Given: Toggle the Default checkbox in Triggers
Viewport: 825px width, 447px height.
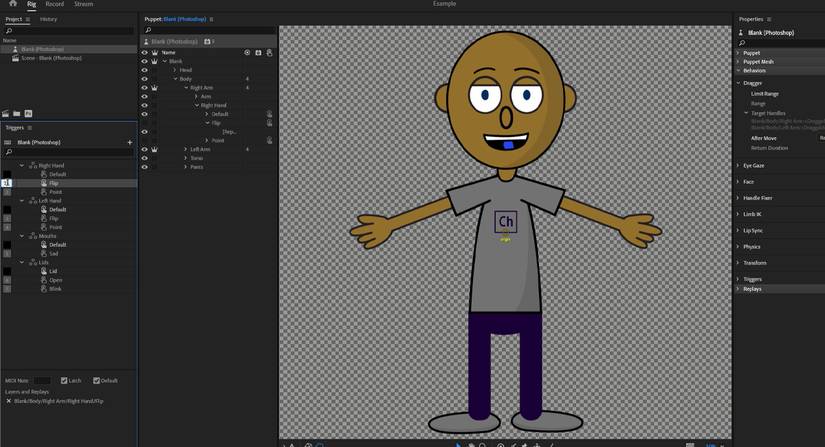Looking at the screenshot, I should coord(97,381).
